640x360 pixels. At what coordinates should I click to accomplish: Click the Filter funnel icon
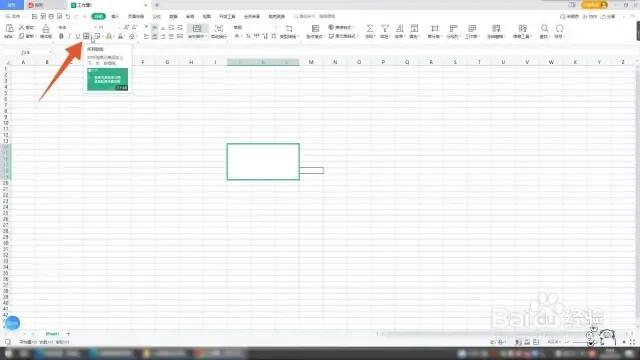click(x=384, y=28)
